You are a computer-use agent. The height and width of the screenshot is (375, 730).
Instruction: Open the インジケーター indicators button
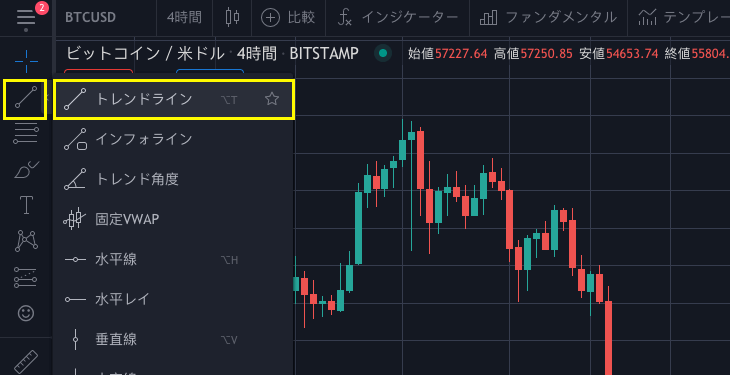click(398, 18)
